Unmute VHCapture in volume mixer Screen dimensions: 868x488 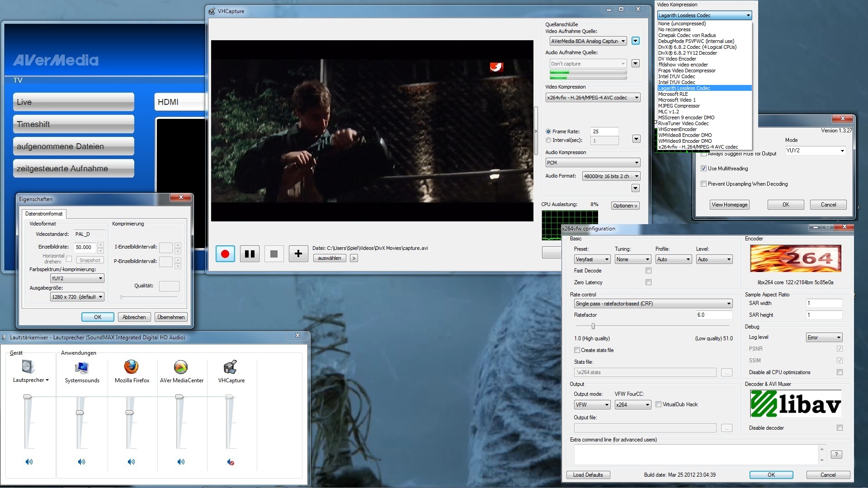(x=231, y=462)
